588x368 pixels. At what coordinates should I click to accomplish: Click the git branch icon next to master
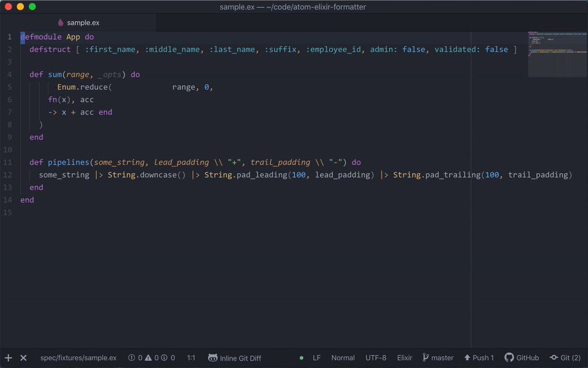[425, 358]
